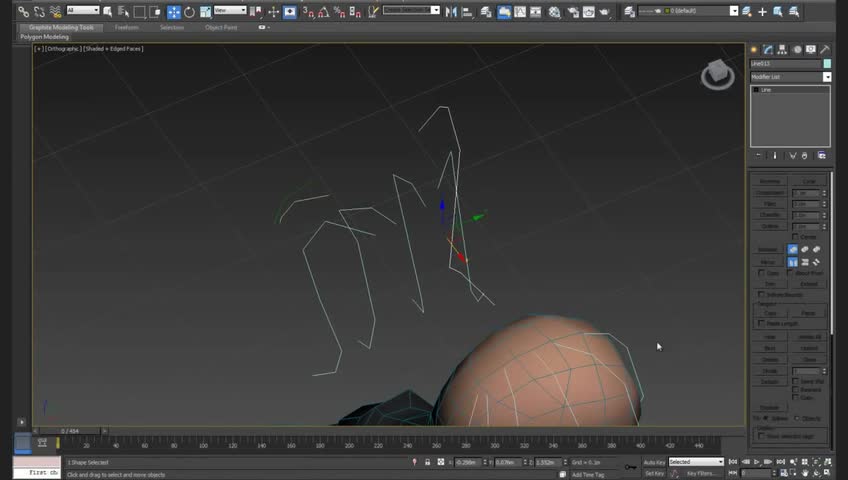The height and width of the screenshot is (480, 848).
Task: Pin the modifier stack
Action: click(x=758, y=156)
